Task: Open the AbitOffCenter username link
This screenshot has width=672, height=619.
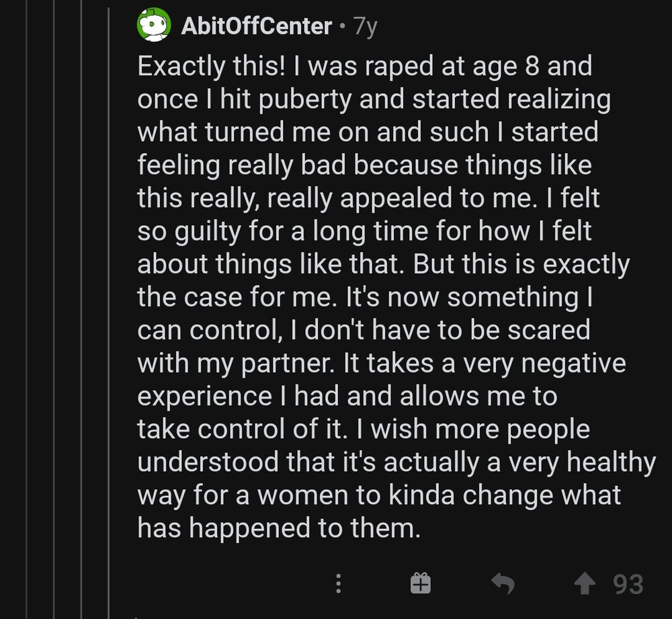Action: (257, 26)
